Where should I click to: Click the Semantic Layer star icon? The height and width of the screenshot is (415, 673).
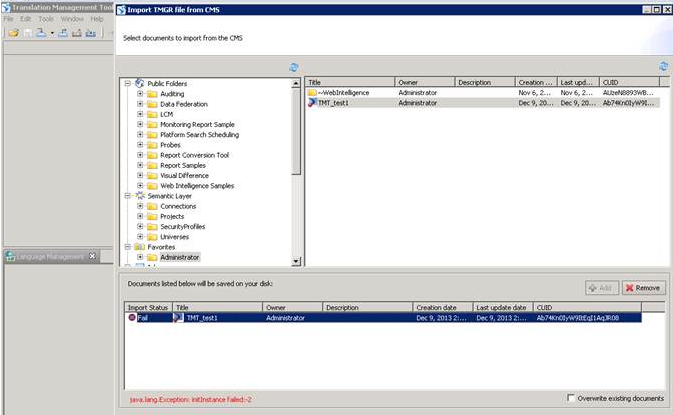tap(140, 196)
